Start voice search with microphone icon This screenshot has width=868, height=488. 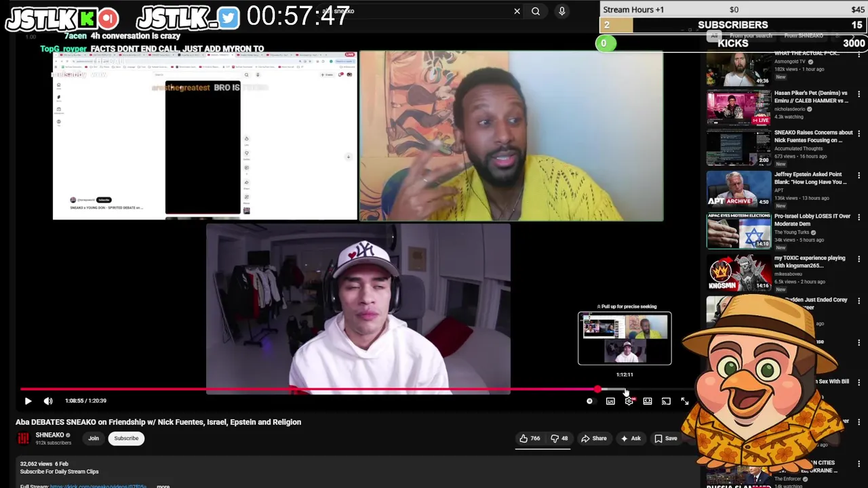click(561, 11)
